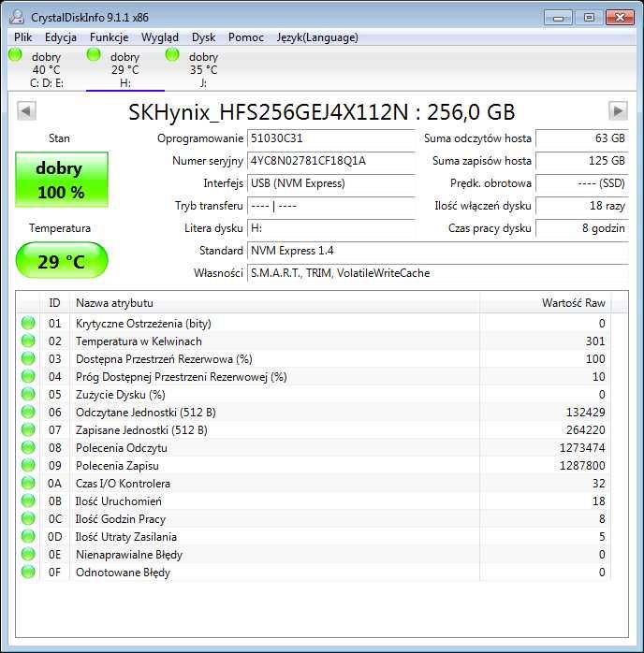Click status icon for Zużycie Dysku row

coord(28,395)
